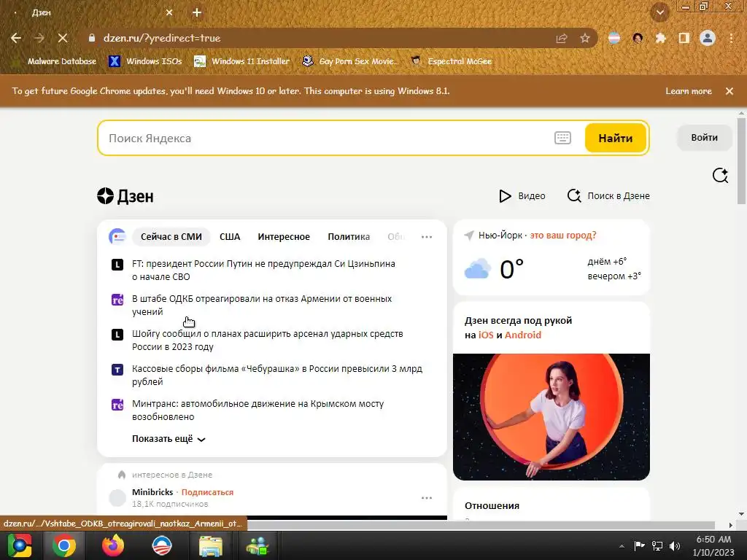Open the tab search dropdown arrow
747x560 pixels.
[659, 12]
